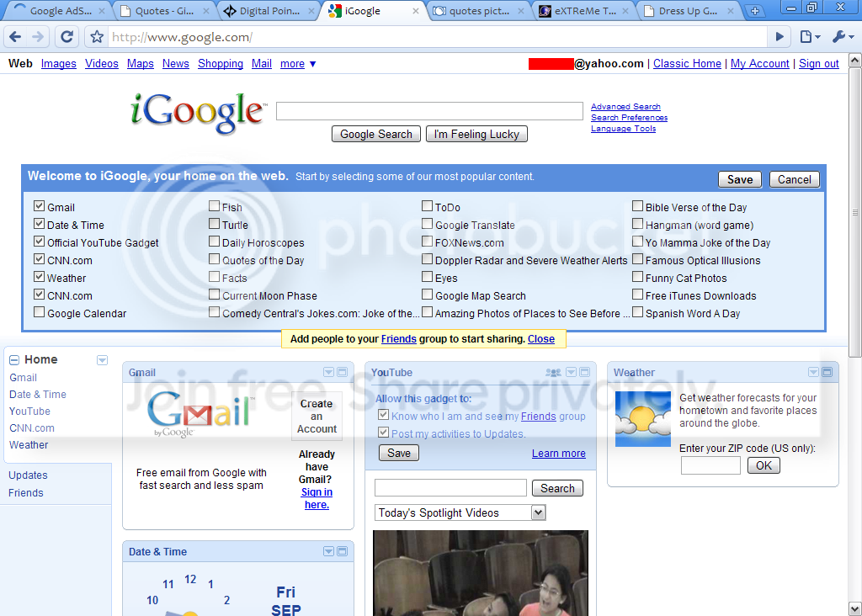Uncheck the Gmail gadget checkbox
Viewport: 862px width, 616px height.
[39, 206]
